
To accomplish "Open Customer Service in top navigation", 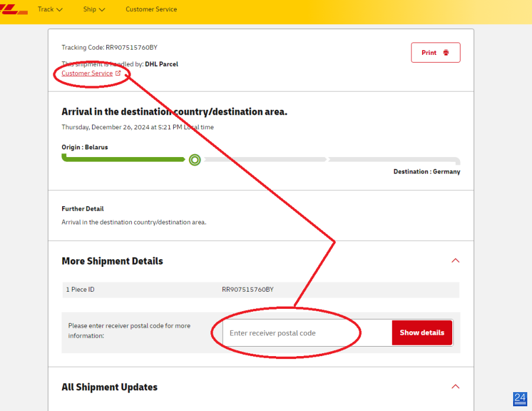I will pyautogui.click(x=151, y=9).
